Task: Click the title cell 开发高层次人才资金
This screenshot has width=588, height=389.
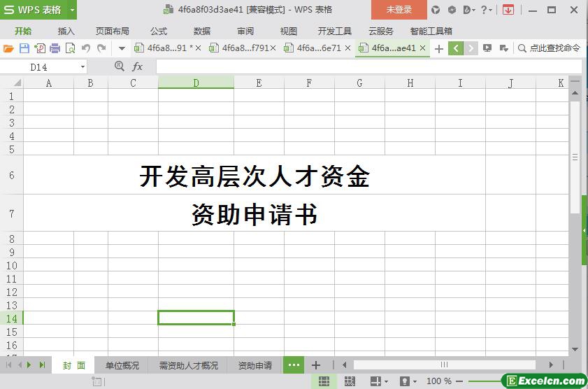Action: click(254, 176)
